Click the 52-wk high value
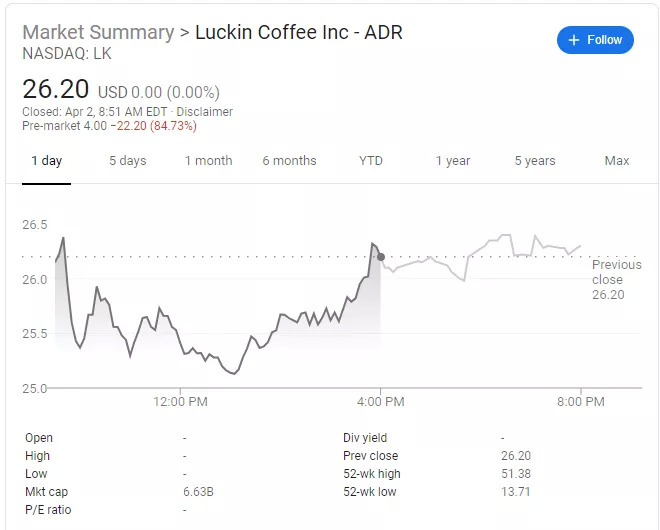660x530 pixels. click(515, 474)
